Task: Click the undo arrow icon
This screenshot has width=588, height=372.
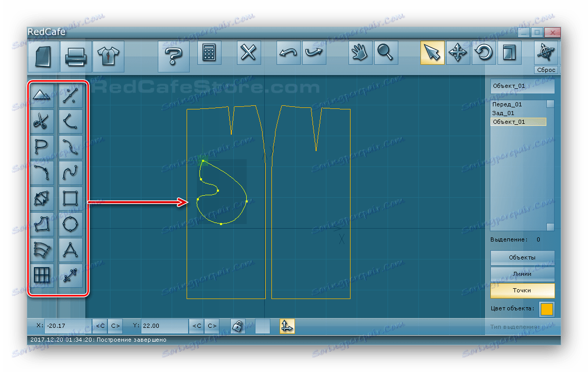Action: pyautogui.click(x=288, y=52)
